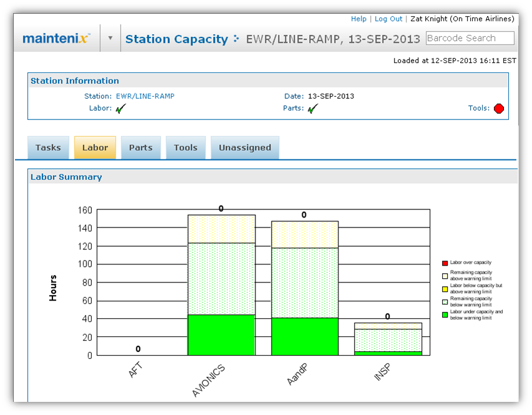Click the Log Out link
The height and width of the screenshot is (415, 532).
(x=388, y=19)
